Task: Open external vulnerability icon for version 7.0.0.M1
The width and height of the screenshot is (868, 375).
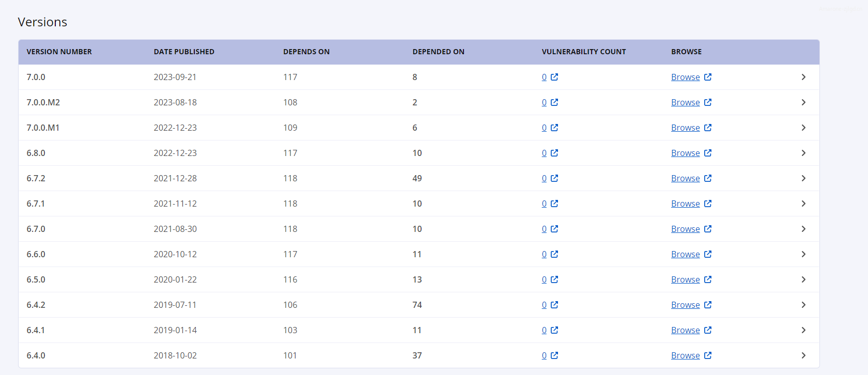Action: point(554,128)
